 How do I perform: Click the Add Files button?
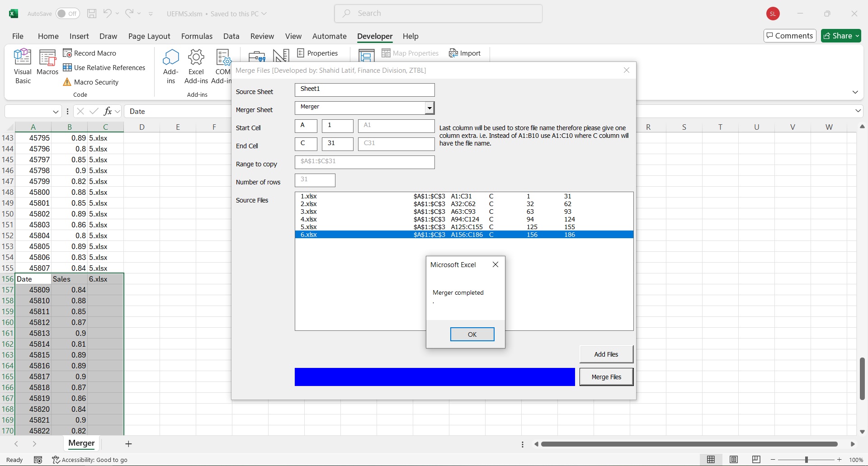606,354
